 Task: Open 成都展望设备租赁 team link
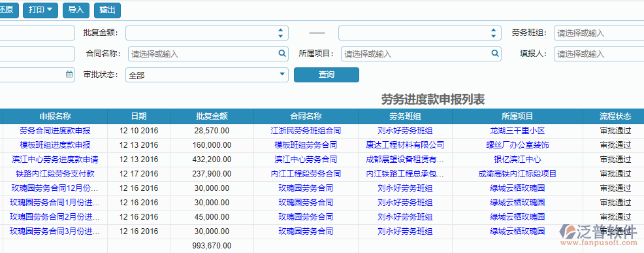(x=405, y=160)
